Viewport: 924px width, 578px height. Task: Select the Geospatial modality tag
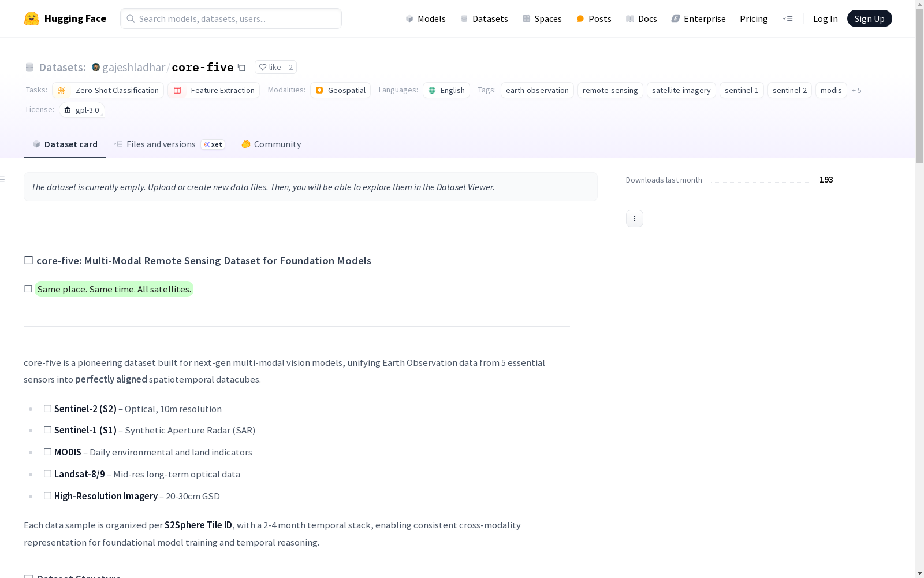point(340,90)
